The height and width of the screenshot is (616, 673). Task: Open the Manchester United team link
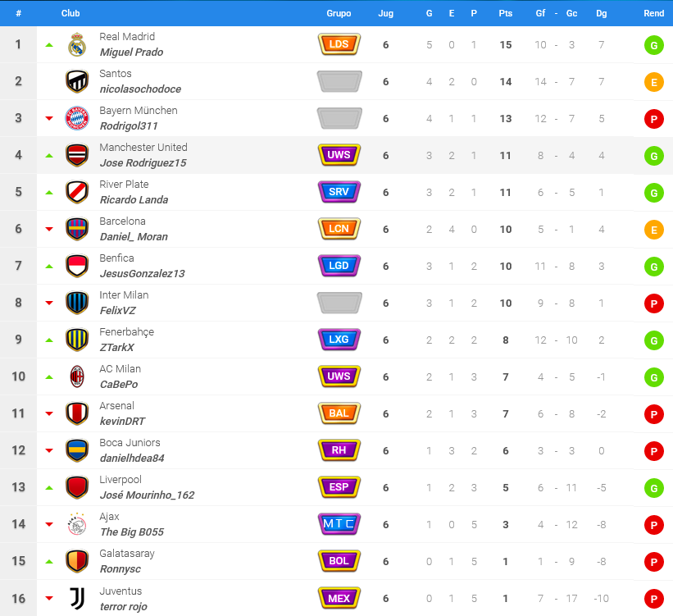143,148
